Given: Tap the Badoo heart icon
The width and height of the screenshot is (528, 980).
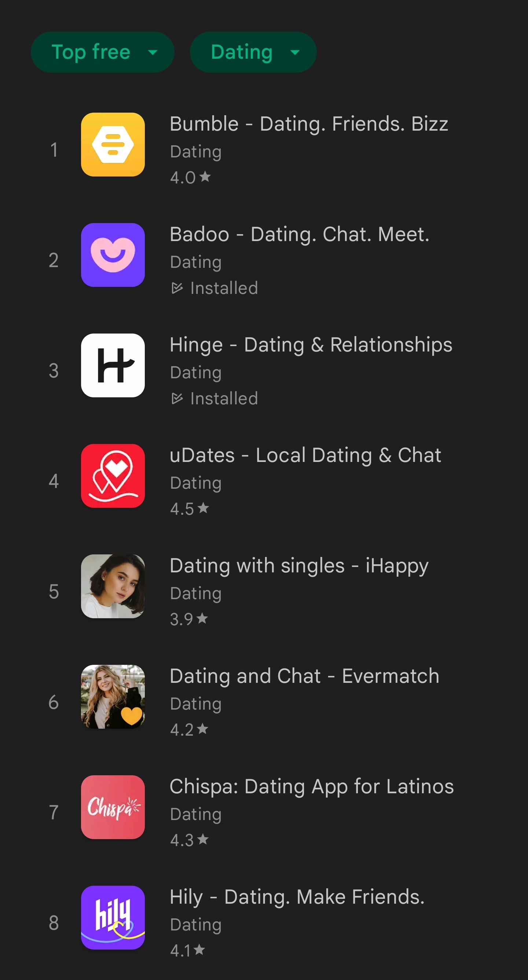Looking at the screenshot, I should coord(113,255).
